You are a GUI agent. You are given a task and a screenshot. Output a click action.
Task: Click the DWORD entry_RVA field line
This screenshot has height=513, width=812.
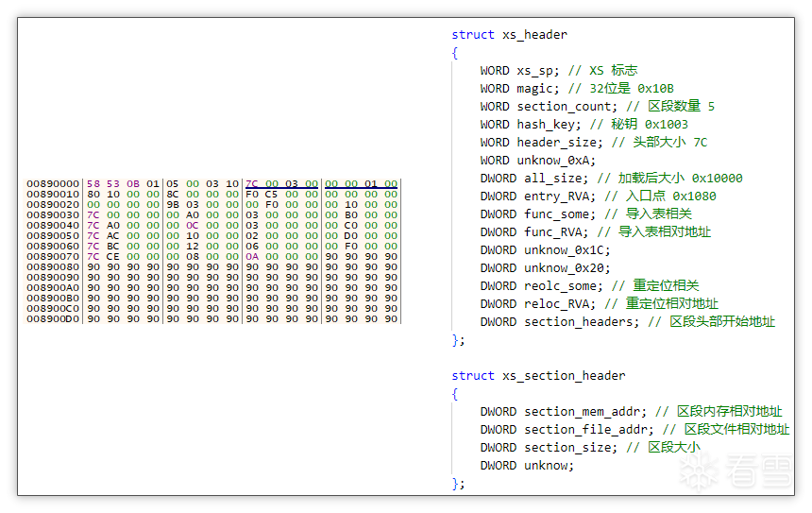tap(598, 197)
